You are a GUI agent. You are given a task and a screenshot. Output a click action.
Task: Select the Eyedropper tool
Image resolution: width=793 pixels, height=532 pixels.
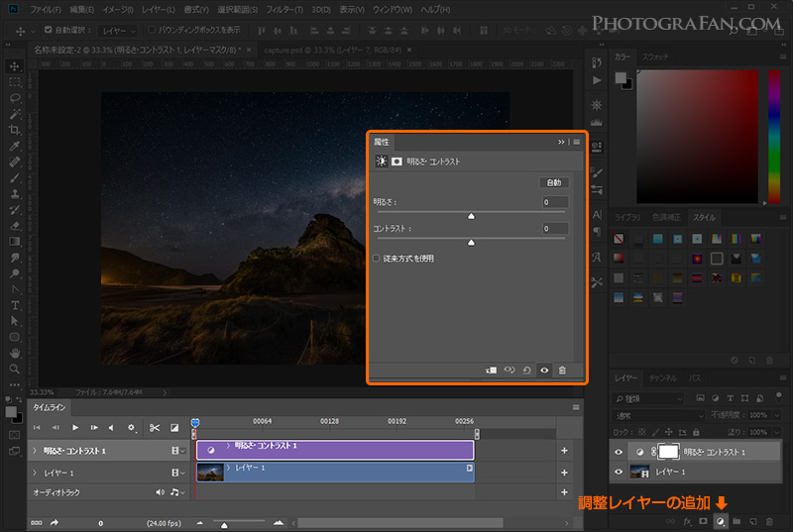pos(15,146)
